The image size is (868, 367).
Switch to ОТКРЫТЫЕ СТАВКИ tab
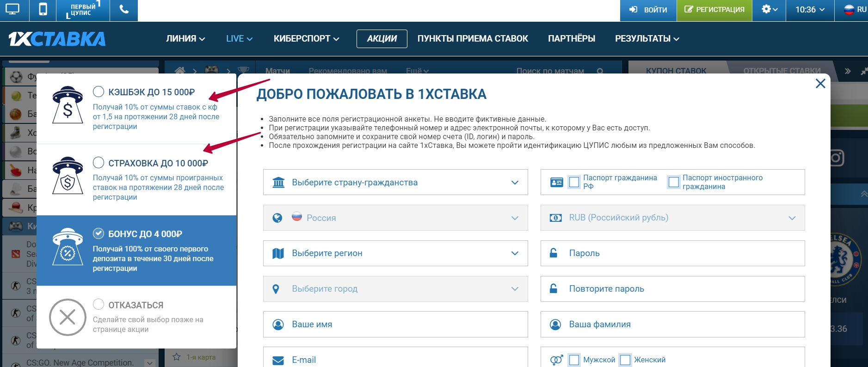[x=782, y=71]
